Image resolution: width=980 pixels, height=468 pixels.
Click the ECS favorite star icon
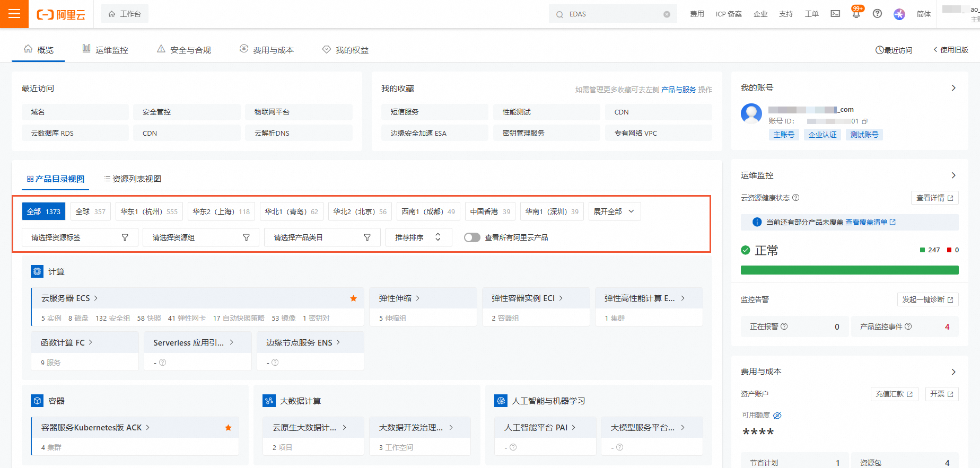point(354,298)
